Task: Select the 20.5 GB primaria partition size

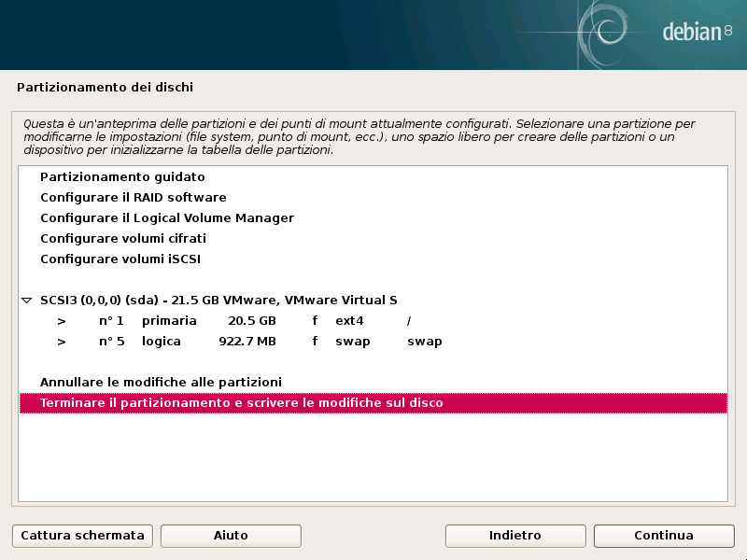Action: point(252,321)
